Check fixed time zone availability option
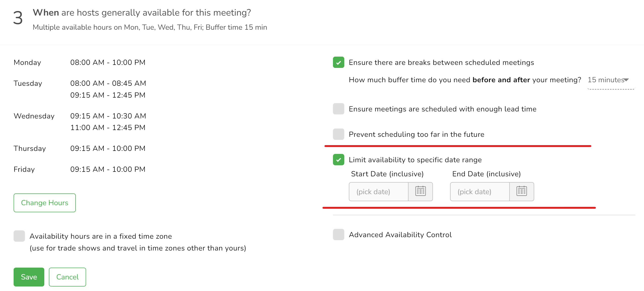644x291 pixels. point(19,236)
